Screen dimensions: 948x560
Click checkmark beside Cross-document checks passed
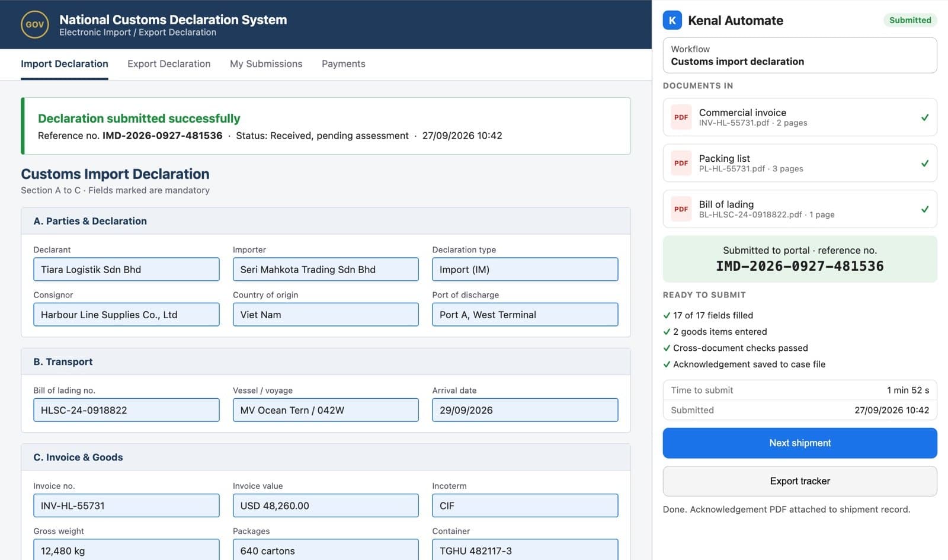[x=667, y=348]
